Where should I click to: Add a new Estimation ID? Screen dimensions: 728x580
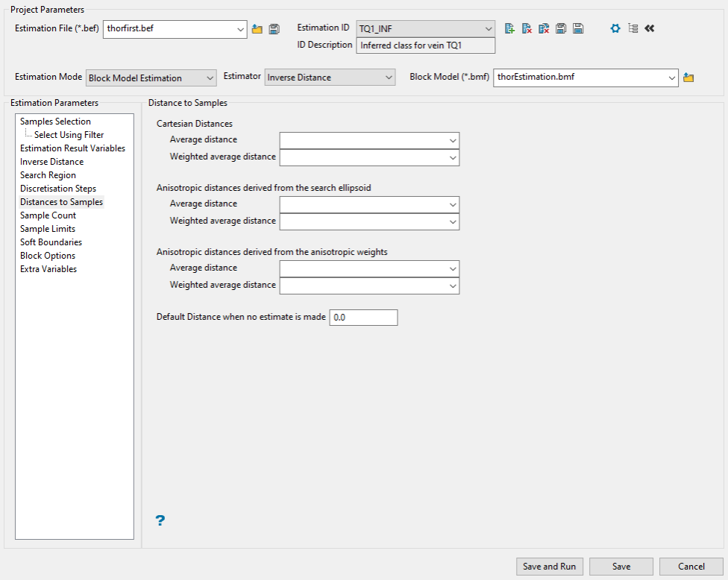tap(510, 28)
